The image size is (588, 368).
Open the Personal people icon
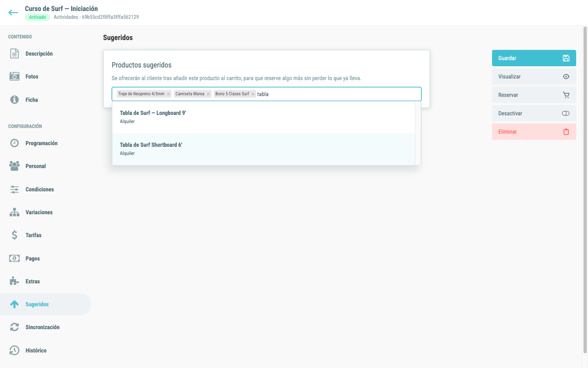pos(14,166)
